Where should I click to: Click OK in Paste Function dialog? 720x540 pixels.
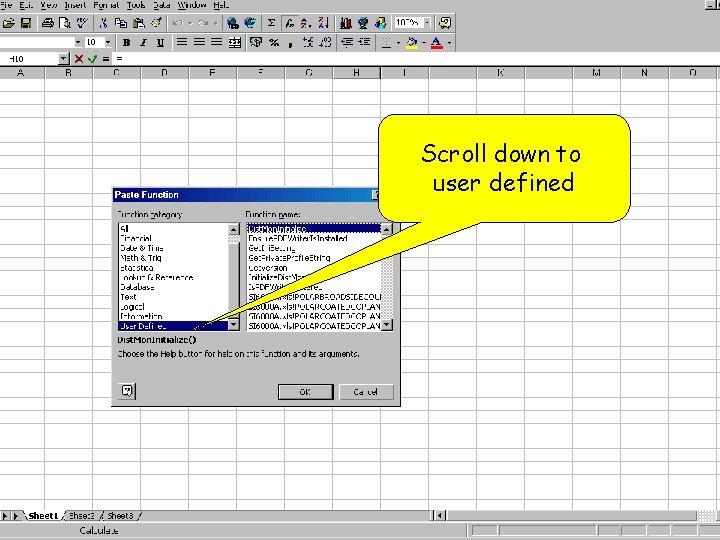(x=305, y=392)
